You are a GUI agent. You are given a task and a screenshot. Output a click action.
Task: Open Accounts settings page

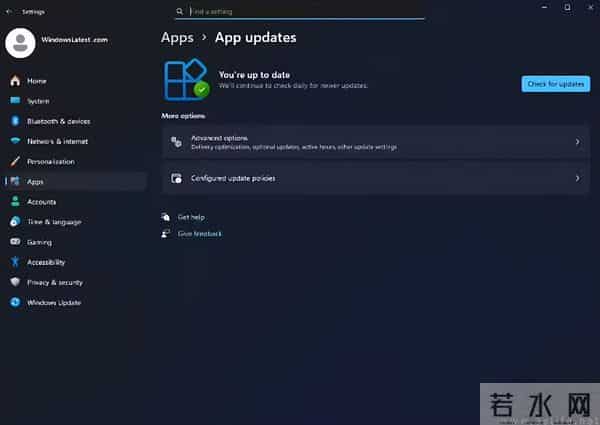(76, 202)
